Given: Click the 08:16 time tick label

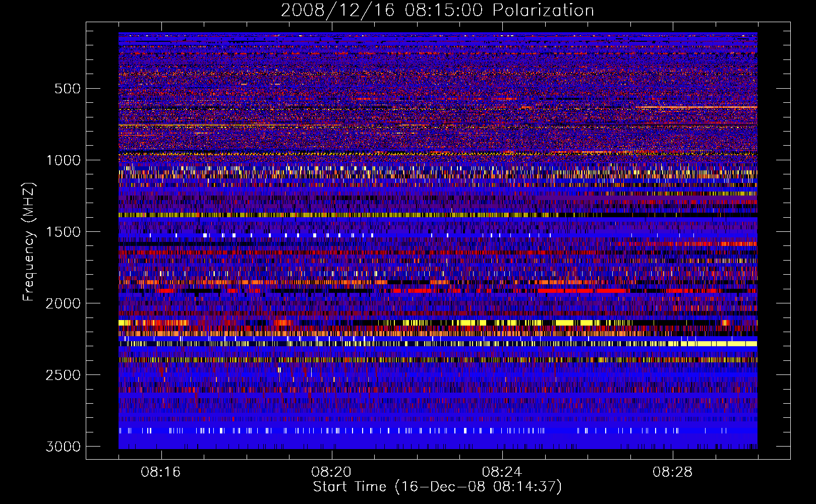Looking at the screenshot, I should tap(161, 472).
